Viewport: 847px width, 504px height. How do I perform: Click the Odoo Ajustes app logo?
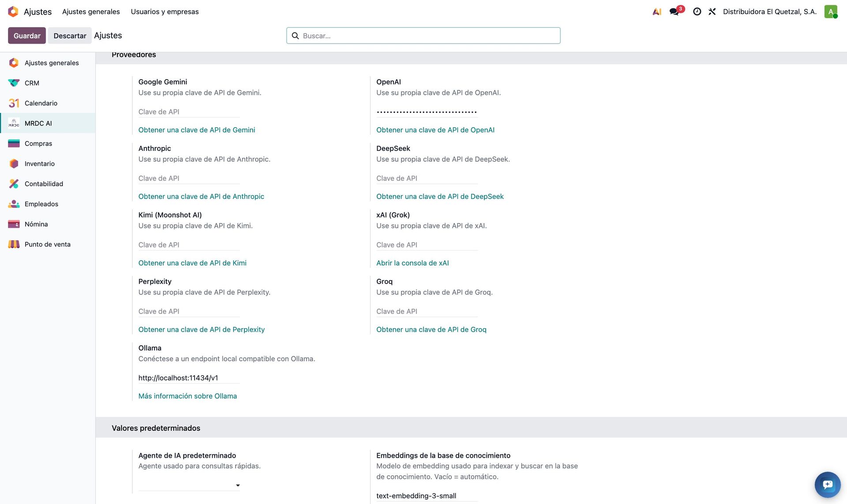[x=13, y=11]
